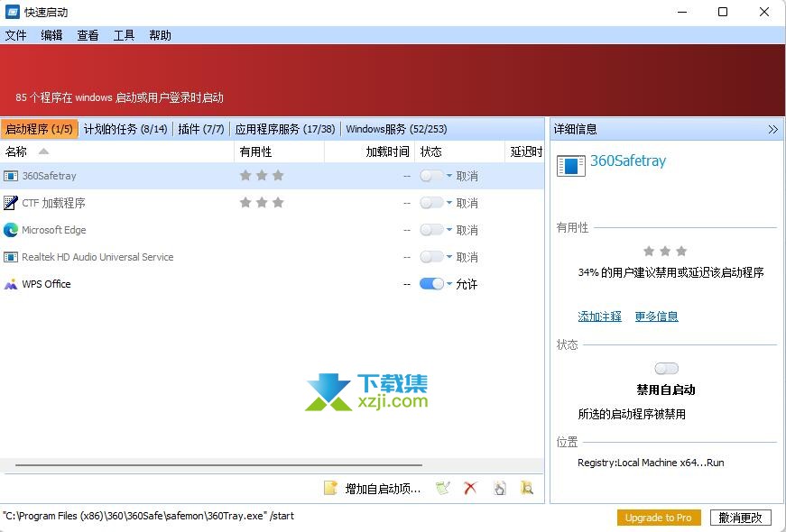Click the 撤消更改 button
The width and height of the screenshot is (786, 532).
[x=740, y=518]
